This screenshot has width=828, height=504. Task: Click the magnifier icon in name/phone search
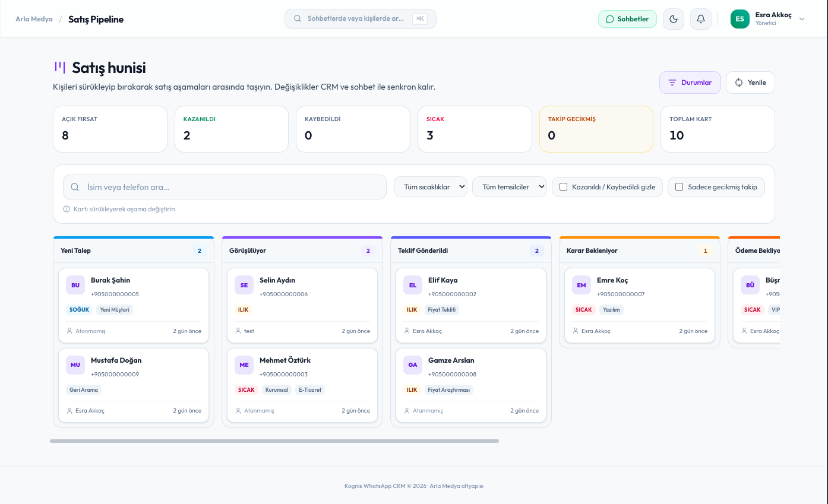click(x=75, y=187)
